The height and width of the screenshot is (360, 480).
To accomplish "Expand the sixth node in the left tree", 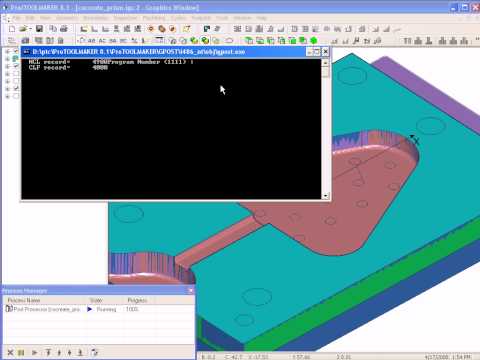I will (7, 89).
